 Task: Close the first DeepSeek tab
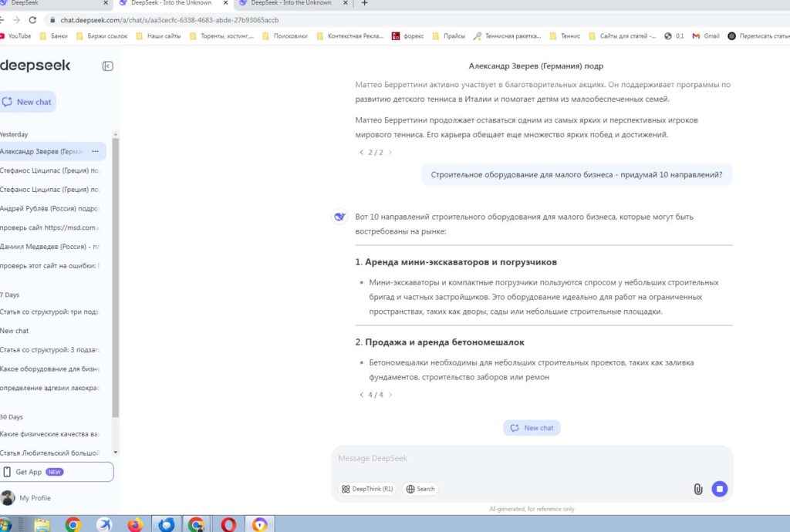pos(105,3)
